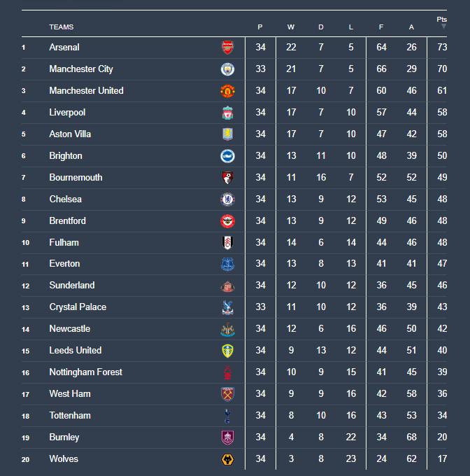
Task: Select the Manchester United crest
Action: coord(227,91)
